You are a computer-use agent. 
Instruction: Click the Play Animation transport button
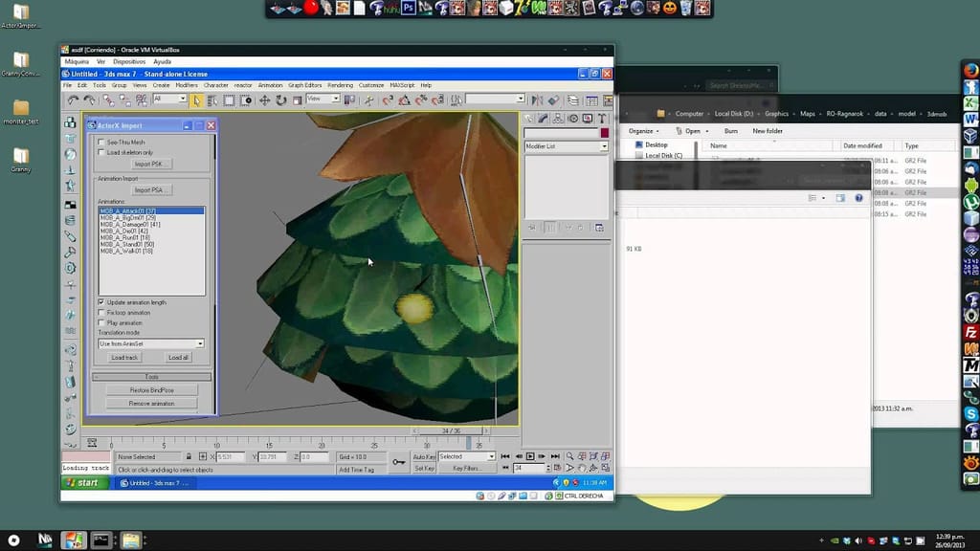[x=530, y=456]
